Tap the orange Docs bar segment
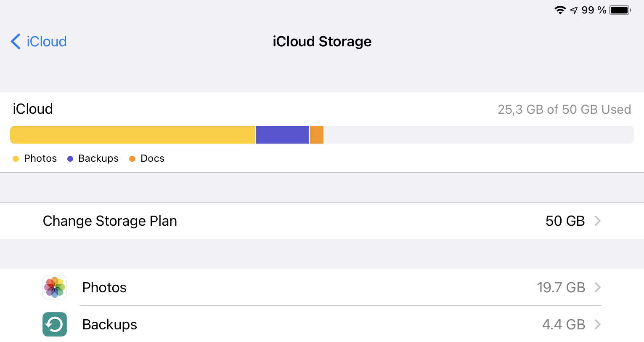The width and height of the screenshot is (644, 342). tap(317, 135)
